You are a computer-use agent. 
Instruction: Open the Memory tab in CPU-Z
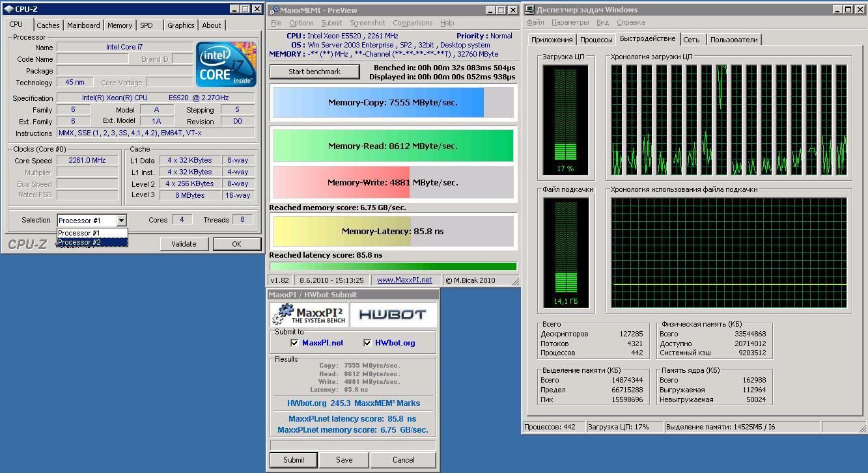click(x=120, y=25)
